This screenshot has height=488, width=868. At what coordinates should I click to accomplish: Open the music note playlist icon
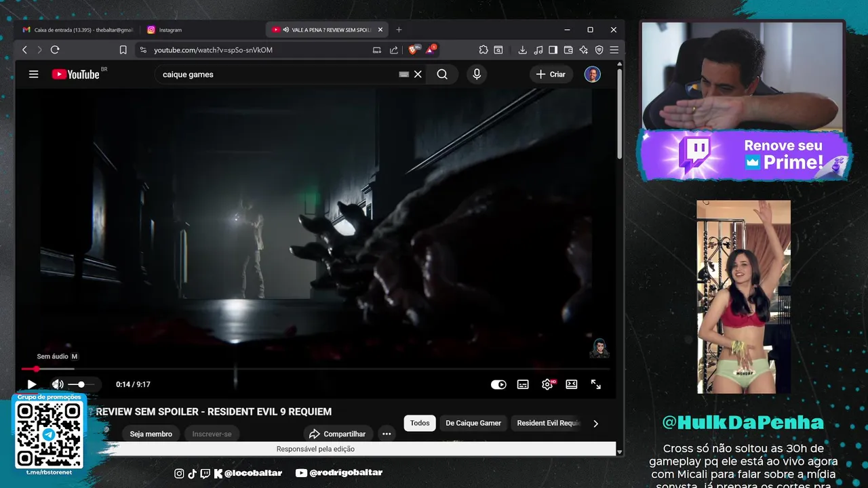point(538,49)
